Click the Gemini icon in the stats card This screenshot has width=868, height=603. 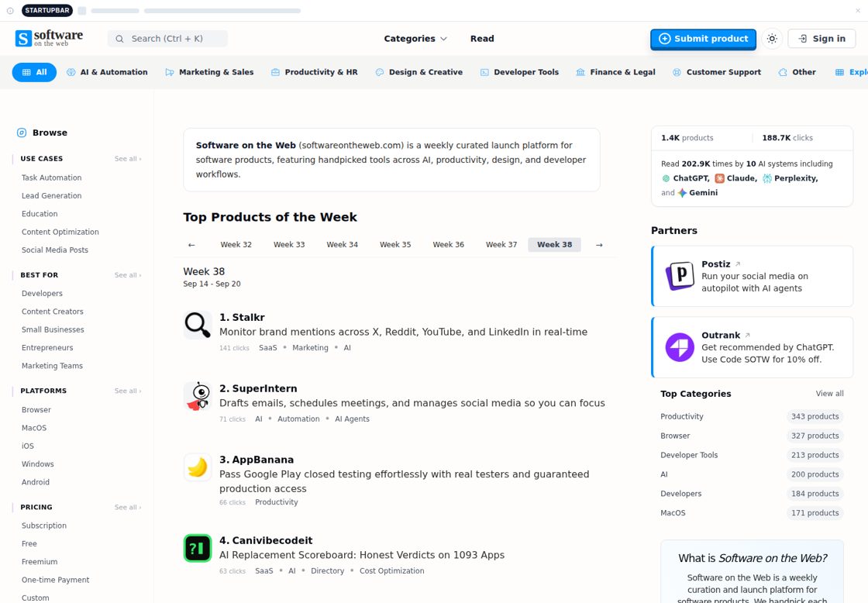pos(682,193)
